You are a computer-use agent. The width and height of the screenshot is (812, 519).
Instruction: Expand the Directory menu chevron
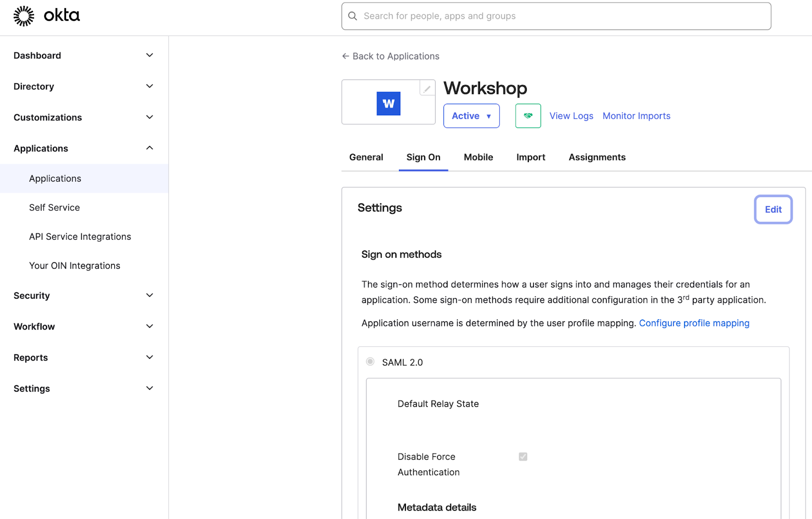click(x=150, y=86)
